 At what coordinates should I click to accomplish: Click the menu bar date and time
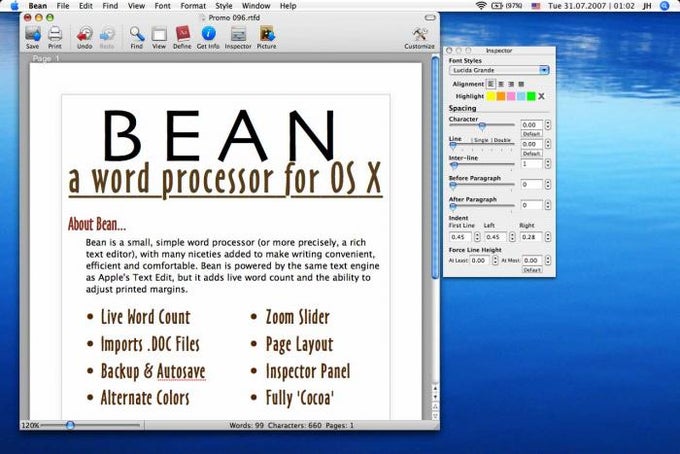click(591, 6)
